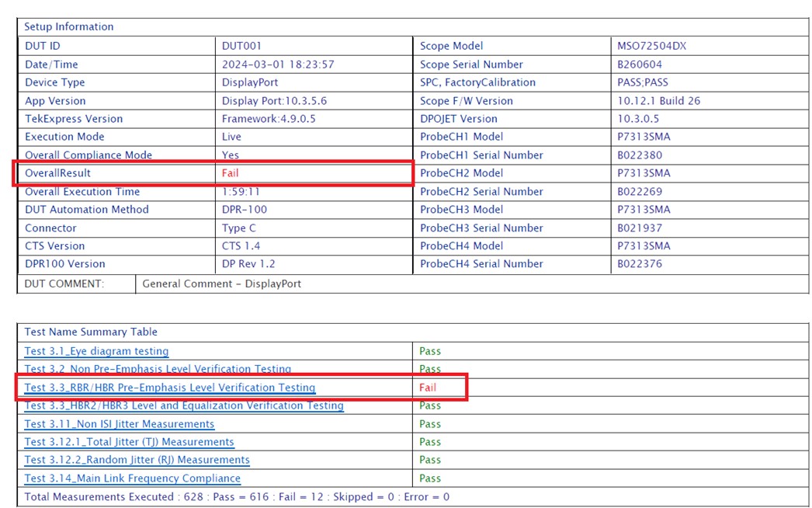Click Test 3.12.2 Random Jitter (RJ) Measurements link
The width and height of the screenshot is (812, 508).
click(137, 460)
